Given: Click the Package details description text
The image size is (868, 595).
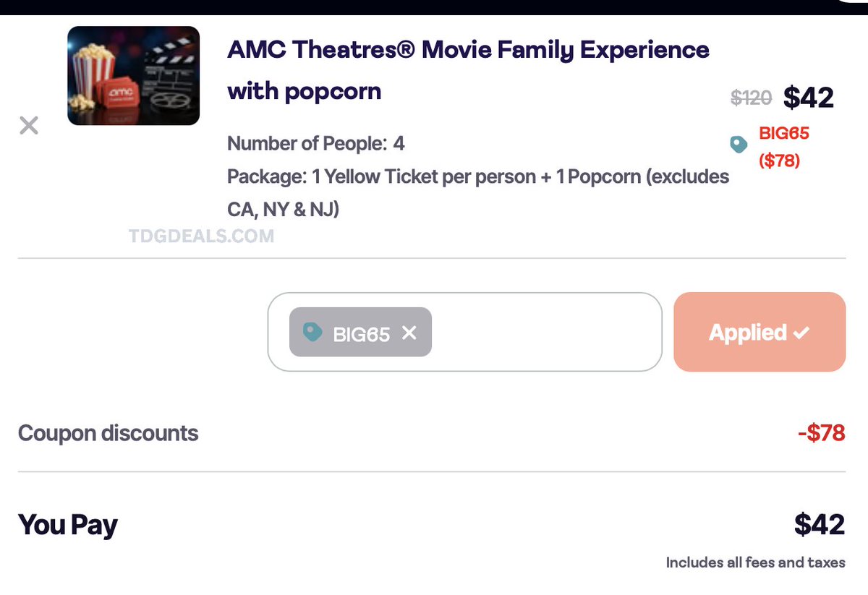Looking at the screenshot, I should point(477,193).
